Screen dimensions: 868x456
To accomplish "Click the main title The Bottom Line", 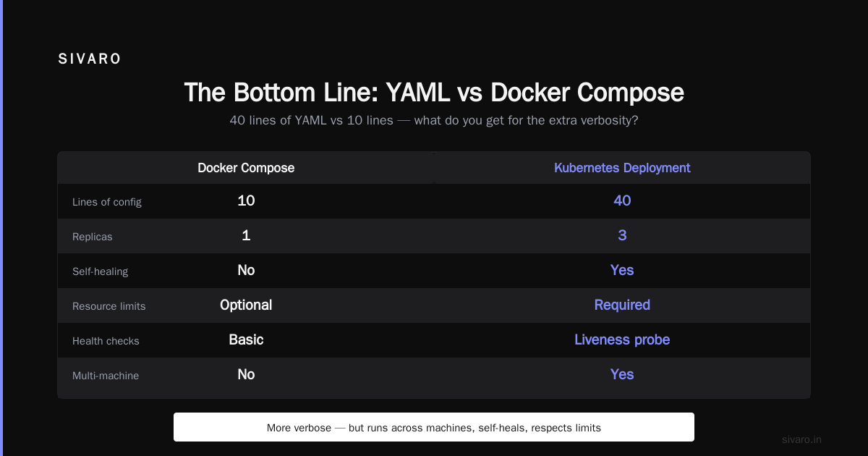I will click(434, 93).
